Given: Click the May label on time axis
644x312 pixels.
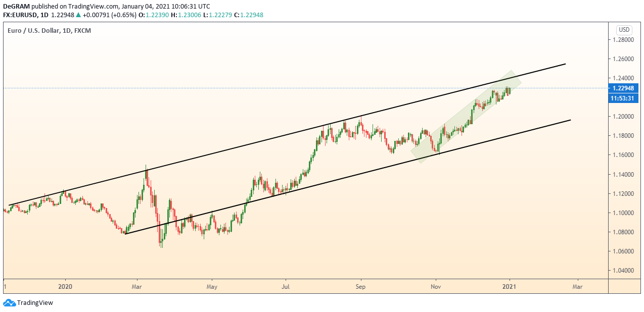Looking at the screenshot, I should click(x=212, y=286).
